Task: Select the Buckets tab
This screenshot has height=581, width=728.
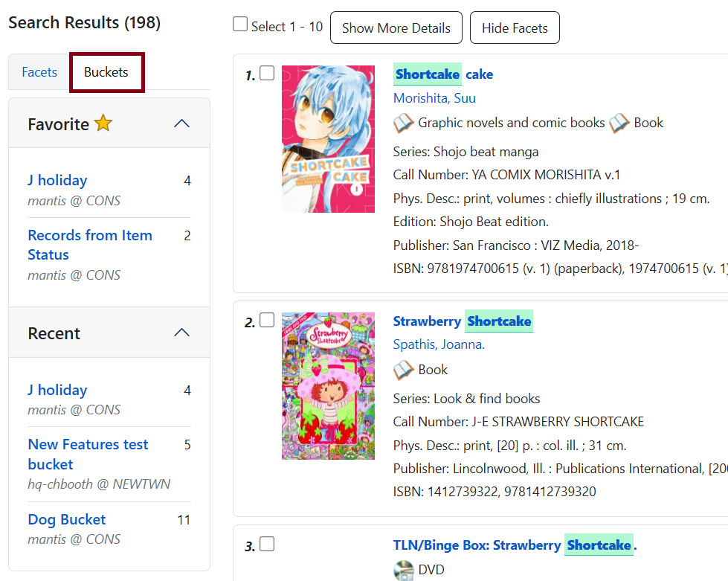Action: tap(106, 72)
